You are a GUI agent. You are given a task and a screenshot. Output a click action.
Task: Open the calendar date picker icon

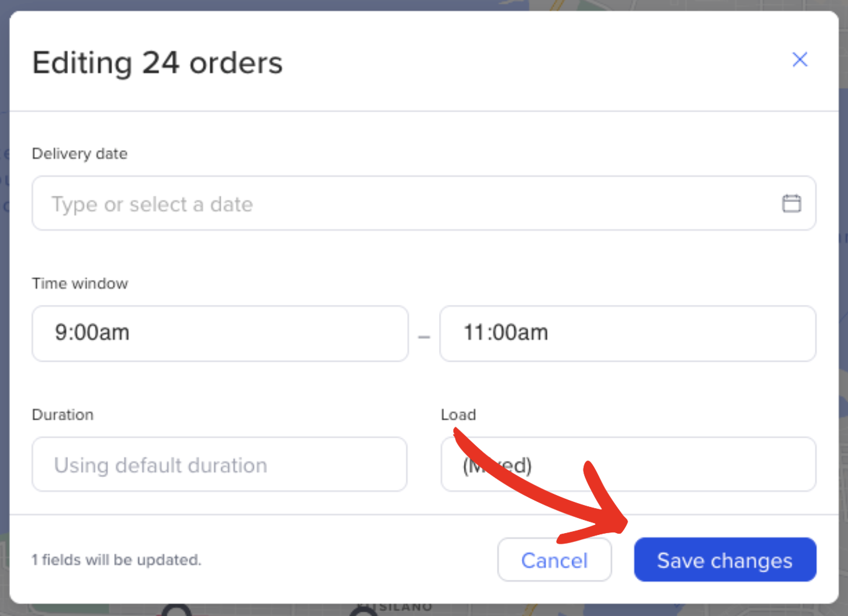point(791,203)
